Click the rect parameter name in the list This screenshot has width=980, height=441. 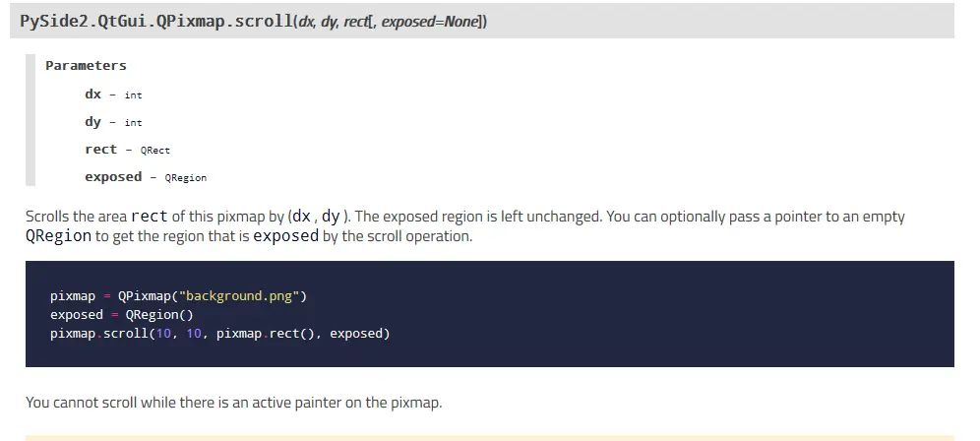(x=100, y=150)
